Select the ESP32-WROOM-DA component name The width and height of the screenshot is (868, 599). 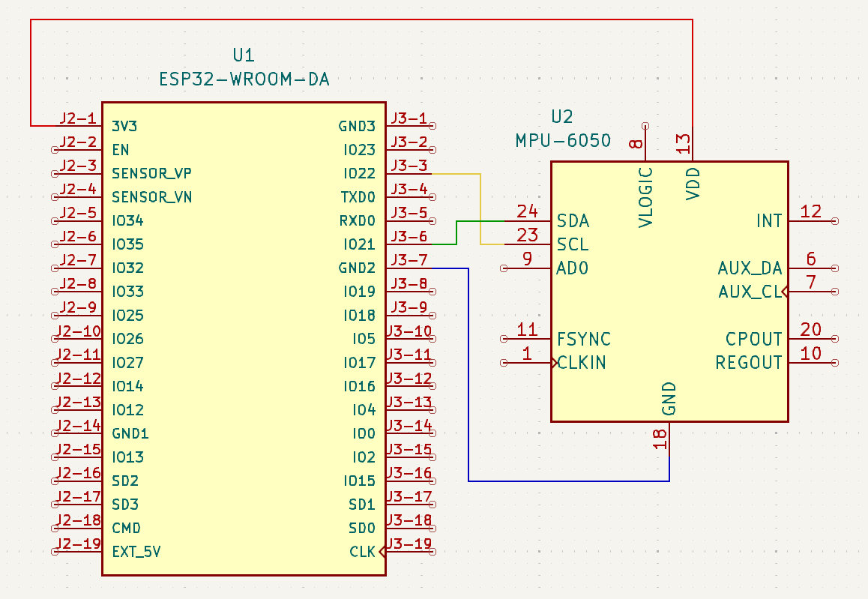pyautogui.click(x=244, y=79)
